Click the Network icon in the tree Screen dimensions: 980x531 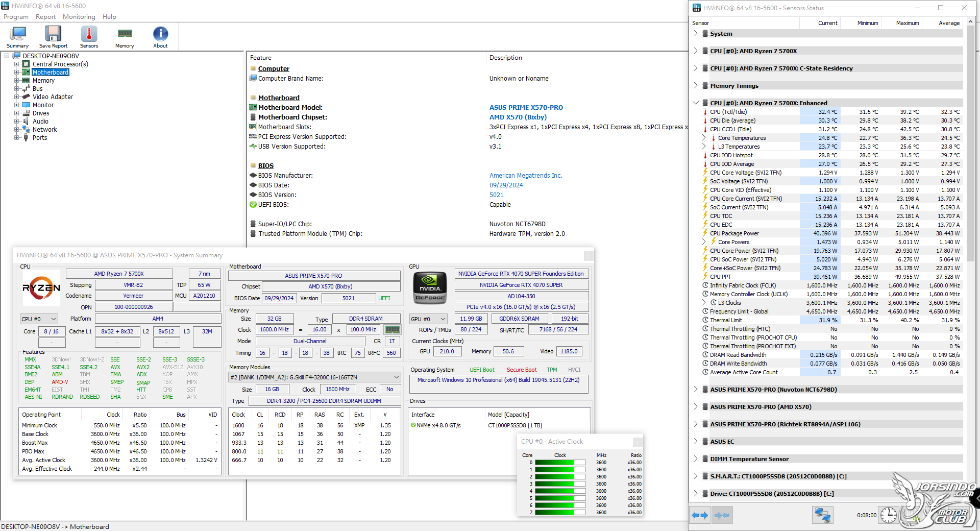point(26,130)
